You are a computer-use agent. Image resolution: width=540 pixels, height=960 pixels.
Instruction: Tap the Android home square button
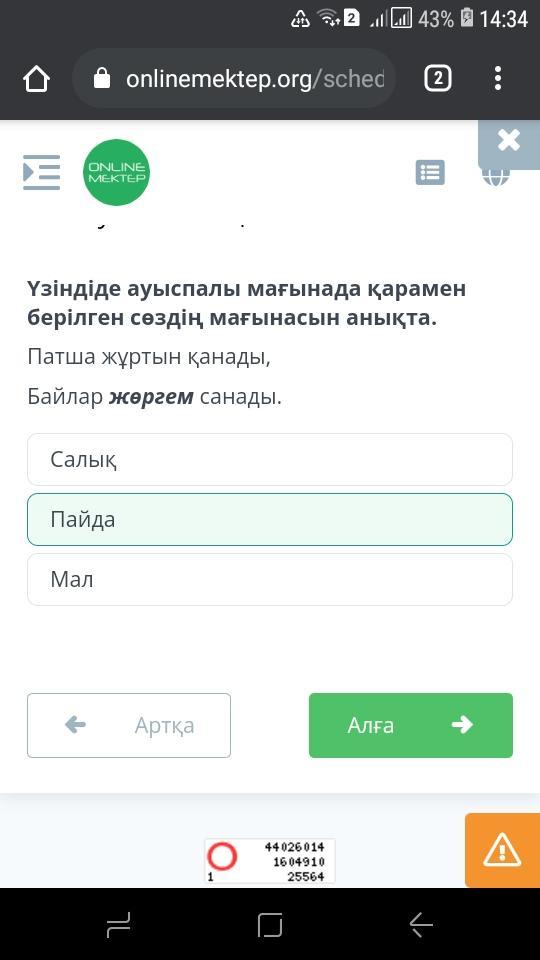(270, 924)
